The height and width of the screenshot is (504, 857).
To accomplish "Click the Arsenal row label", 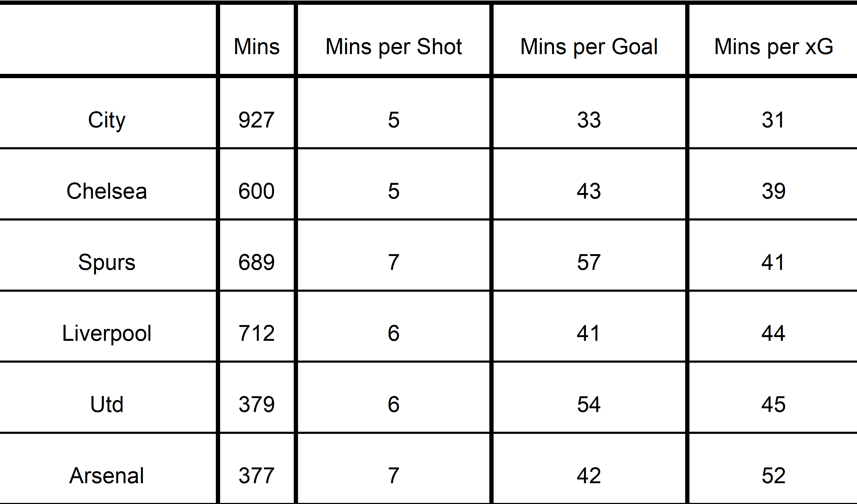I will [x=107, y=475].
